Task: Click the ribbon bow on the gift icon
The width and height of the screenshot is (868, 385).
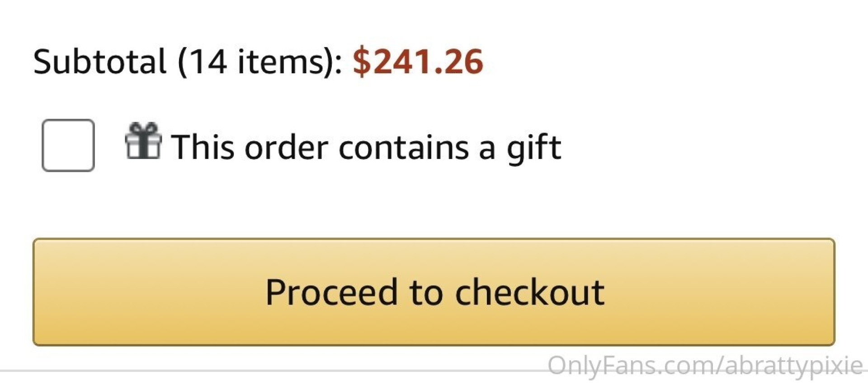Action: (x=143, y=128)
